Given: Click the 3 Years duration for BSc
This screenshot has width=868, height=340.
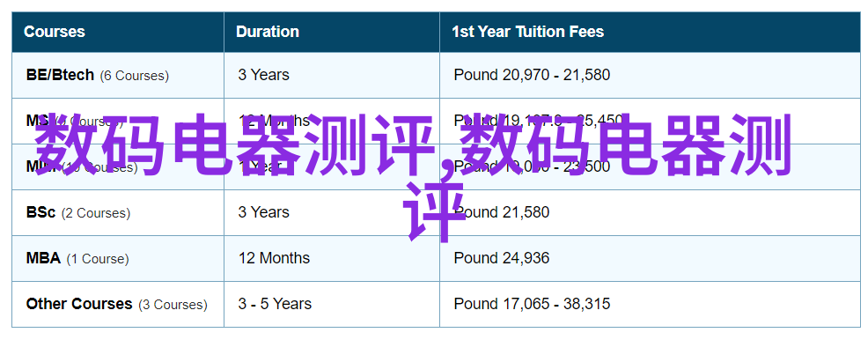Looking at the screenshot, I should pos(263,212).
